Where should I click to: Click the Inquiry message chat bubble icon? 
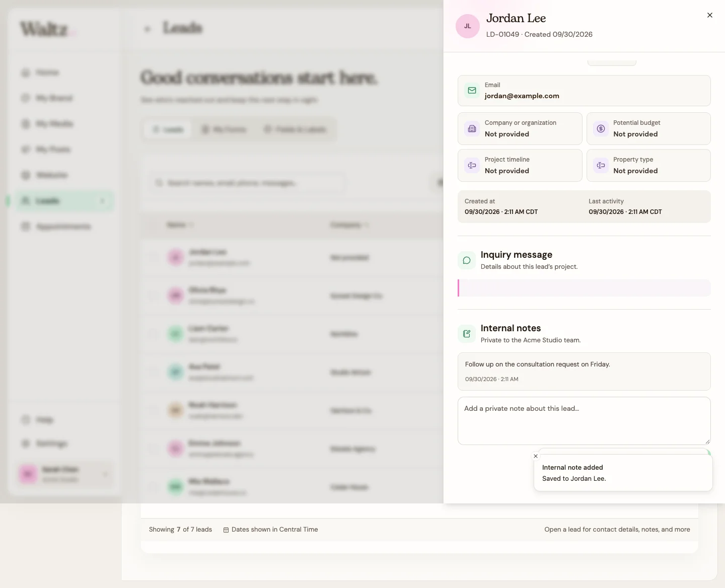(x=467, y=260)
